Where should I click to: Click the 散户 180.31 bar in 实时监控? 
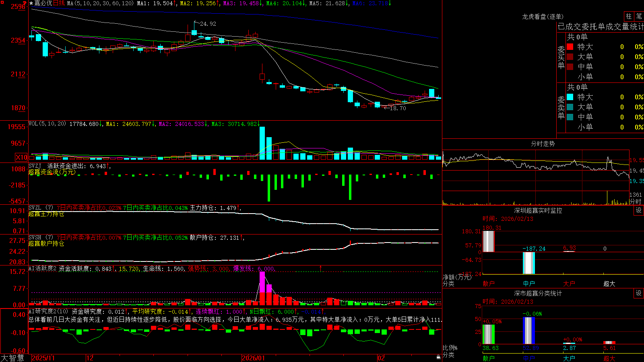[x=488, y=241]
